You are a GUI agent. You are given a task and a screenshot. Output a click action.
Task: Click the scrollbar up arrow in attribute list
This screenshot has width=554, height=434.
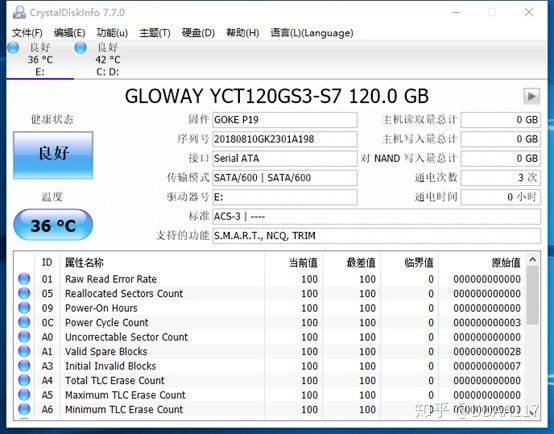[x=532, y=260]
